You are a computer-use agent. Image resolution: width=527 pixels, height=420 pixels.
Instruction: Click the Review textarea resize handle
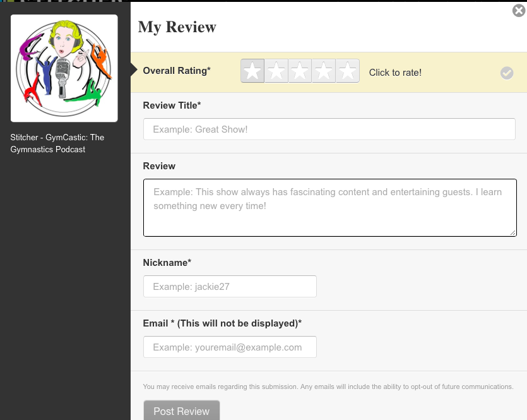coord(512,232)
